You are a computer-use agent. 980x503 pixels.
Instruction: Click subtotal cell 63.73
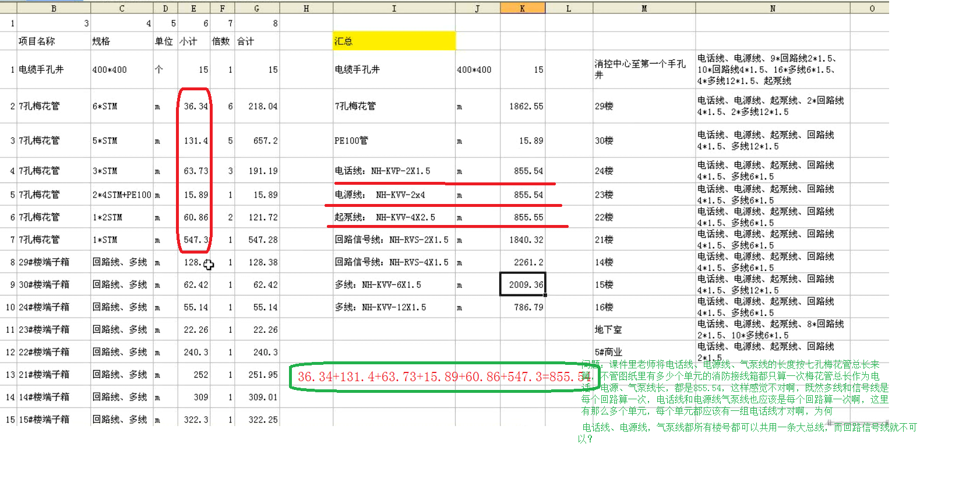coord(193,171)
